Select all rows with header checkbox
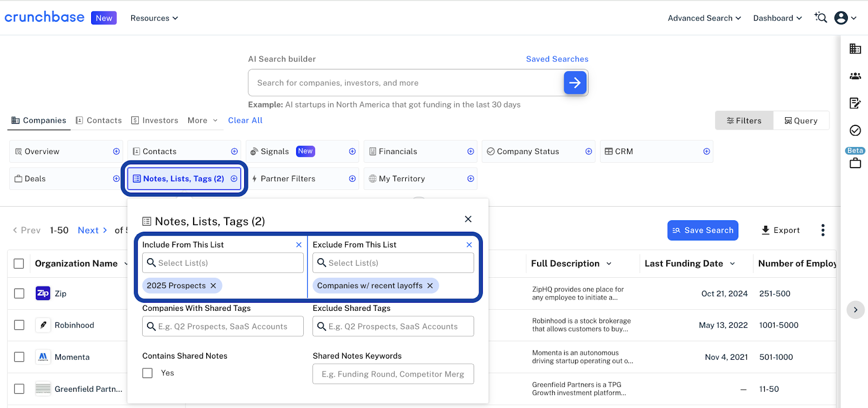This screenshot has width=868, height=408. pos(19,264)
